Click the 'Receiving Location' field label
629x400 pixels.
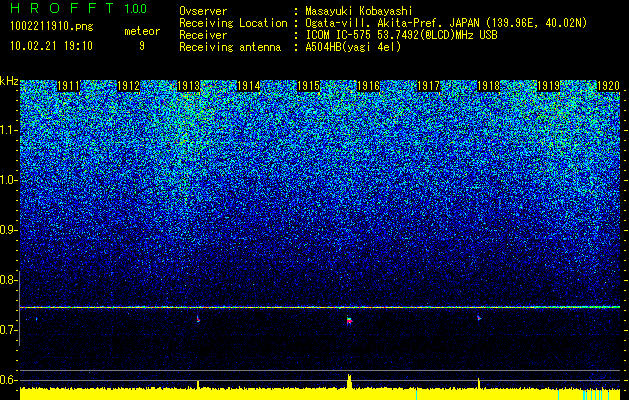tap(233, 23)
